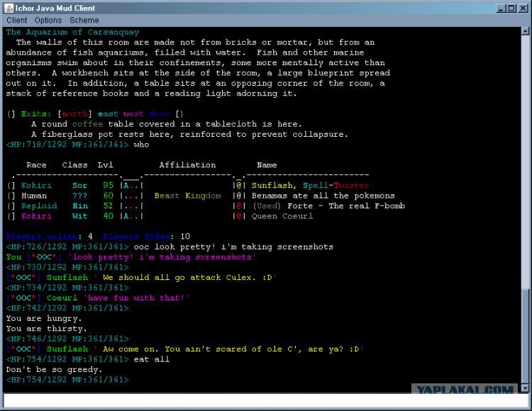Click the line 'You are thirsty.'
532x411 pixels.
click(x=47, y=329)
